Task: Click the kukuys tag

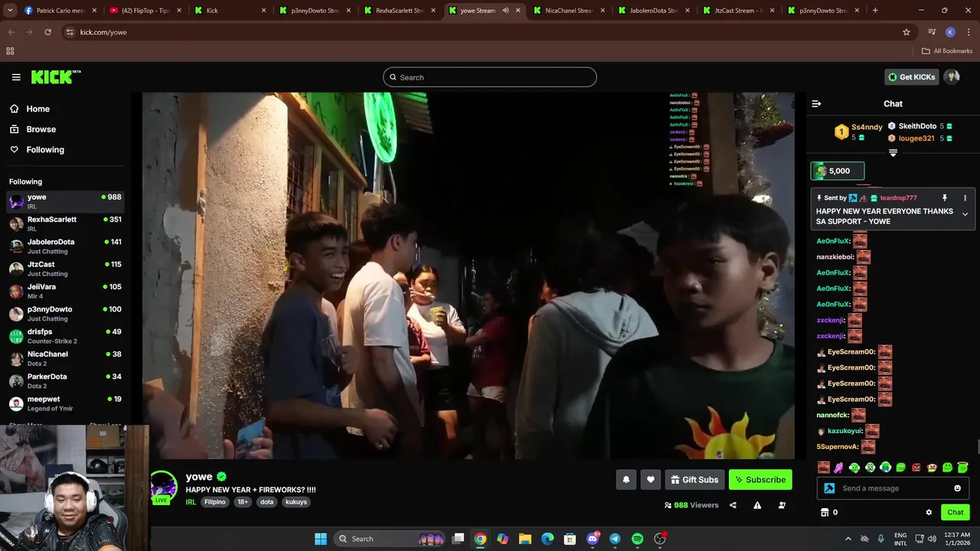Action: [x=296, y=502]
